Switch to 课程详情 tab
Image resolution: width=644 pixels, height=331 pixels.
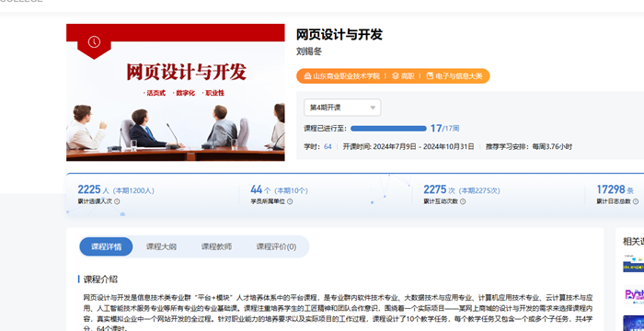106,246
